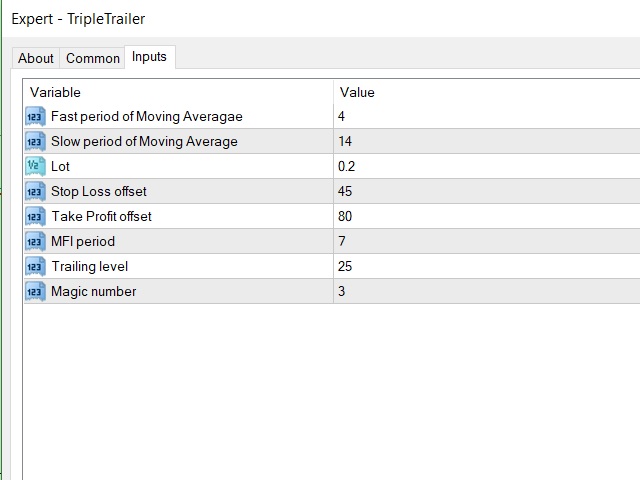Switch to the About tab
640x480 pixels.
pos(36,58)
